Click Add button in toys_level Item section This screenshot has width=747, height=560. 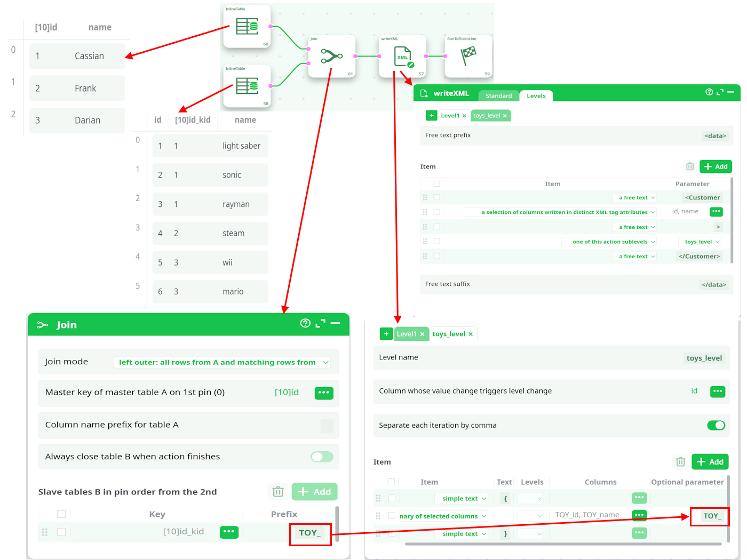(x=710, y=462)
